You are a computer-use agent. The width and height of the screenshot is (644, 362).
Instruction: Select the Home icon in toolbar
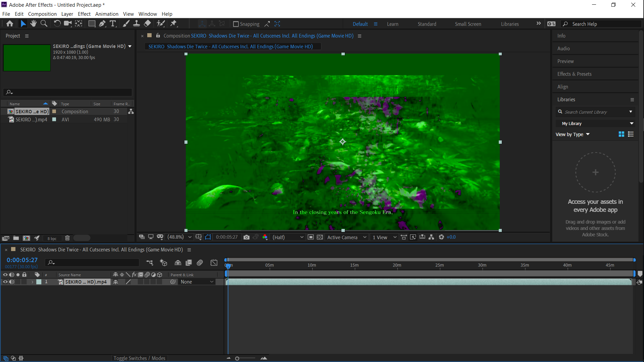click(x=10, y=24)
